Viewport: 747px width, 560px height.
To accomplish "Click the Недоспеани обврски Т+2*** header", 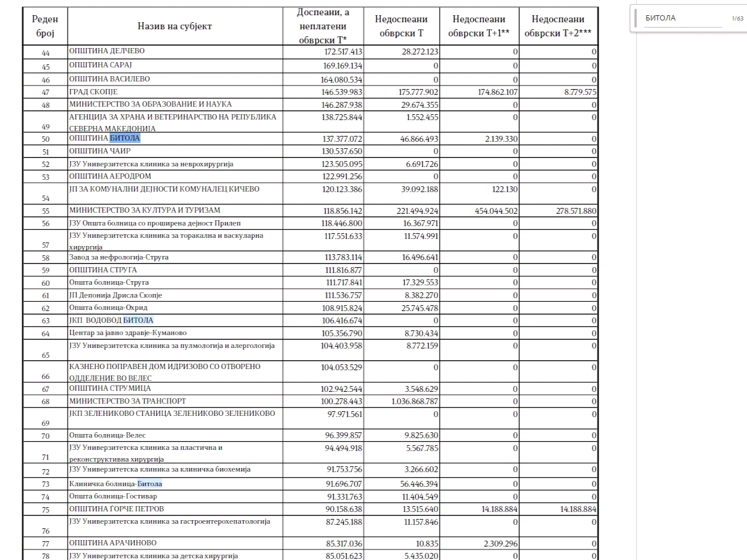I will (558, 26).
